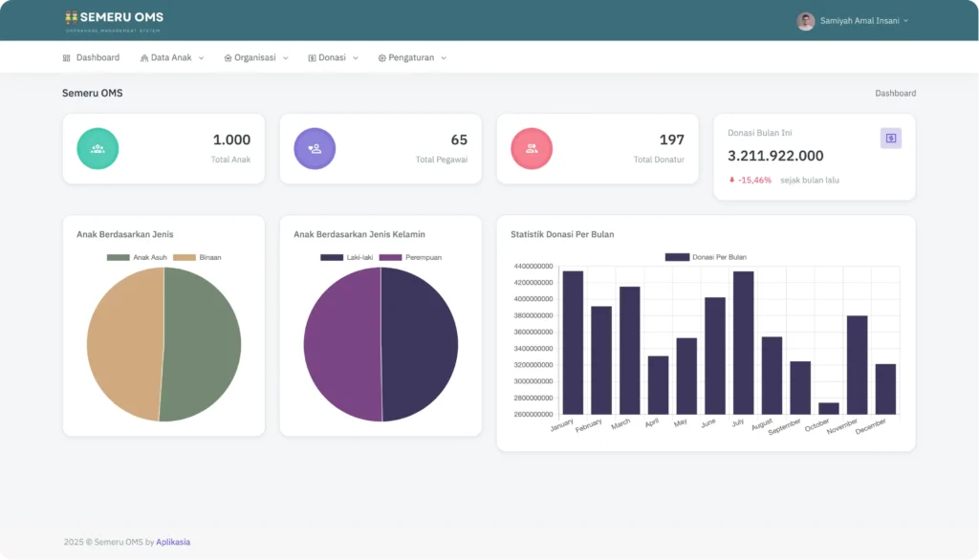This screenshot has width=979, height=560.
Task: Toggle Perempuan legend series
Action: pyautogui.click(x=410, y=257)
